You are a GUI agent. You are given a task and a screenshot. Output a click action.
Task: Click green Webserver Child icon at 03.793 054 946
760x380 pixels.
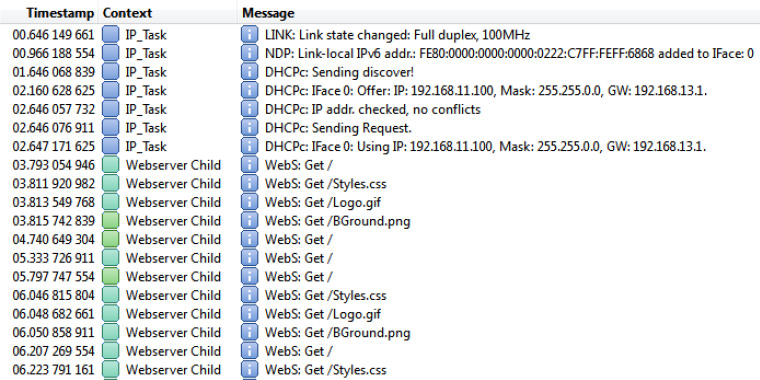(x=111, y=165)
